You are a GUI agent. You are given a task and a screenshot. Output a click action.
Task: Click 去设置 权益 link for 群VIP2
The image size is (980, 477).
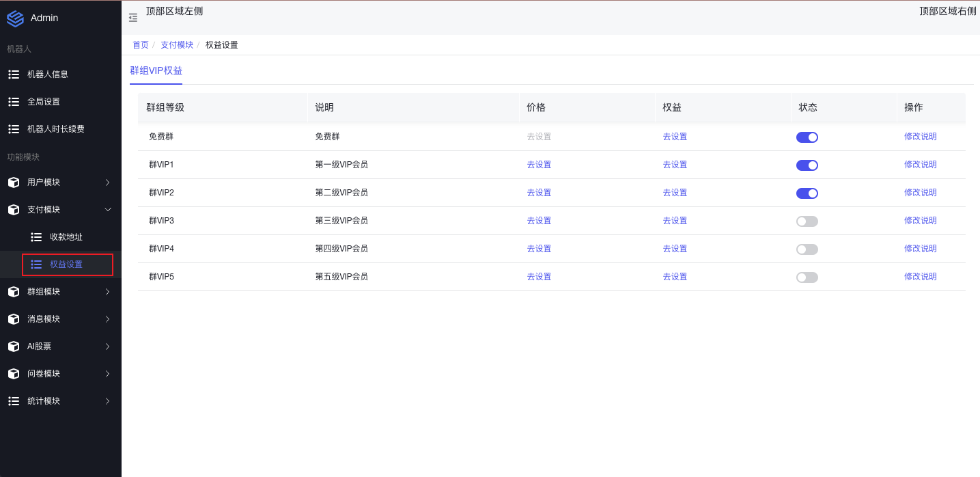click(x=675, y=193)
